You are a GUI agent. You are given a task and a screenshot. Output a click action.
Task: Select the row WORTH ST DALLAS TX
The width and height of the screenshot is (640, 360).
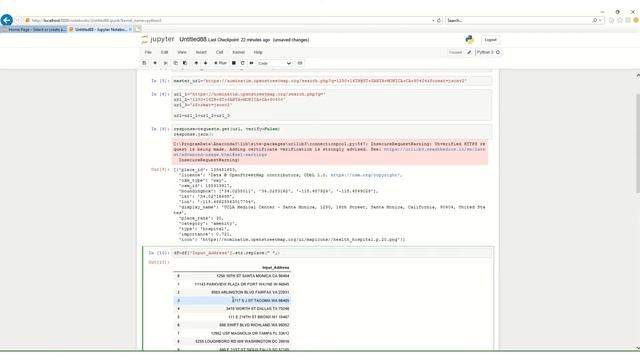[x=232, y=309]
